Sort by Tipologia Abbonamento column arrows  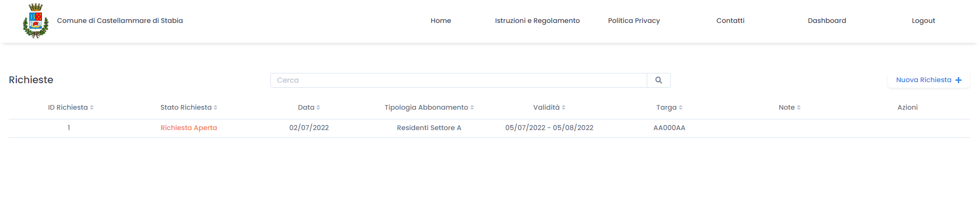[x=472, y=108]
